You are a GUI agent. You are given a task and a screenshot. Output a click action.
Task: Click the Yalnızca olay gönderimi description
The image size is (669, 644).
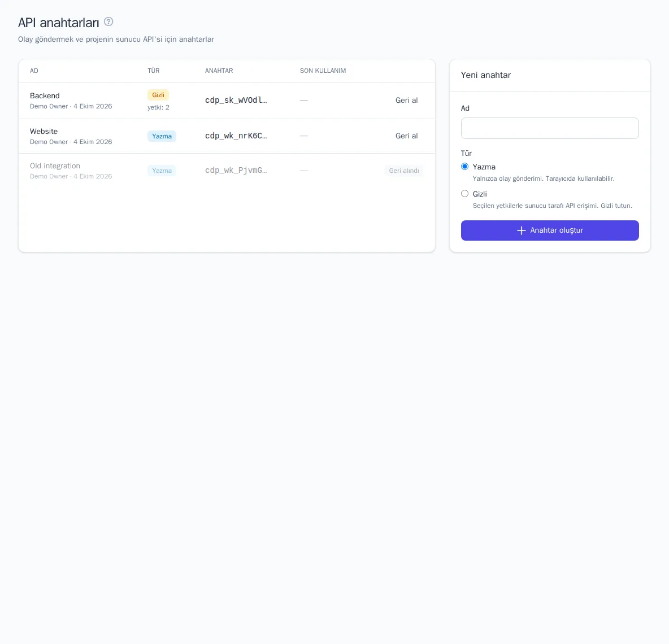click(544, 179)
